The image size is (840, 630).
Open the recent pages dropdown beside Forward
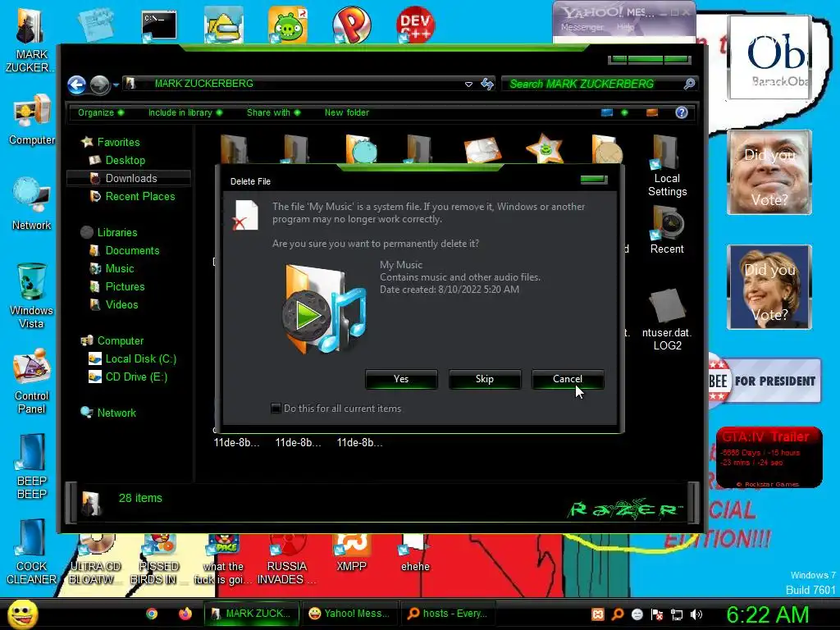pos(116,84)
